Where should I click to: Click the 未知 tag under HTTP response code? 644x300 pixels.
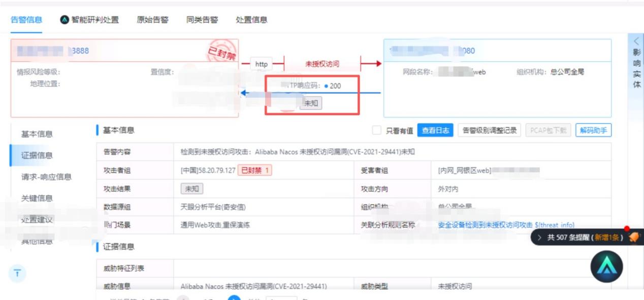[x=312, y=103]
